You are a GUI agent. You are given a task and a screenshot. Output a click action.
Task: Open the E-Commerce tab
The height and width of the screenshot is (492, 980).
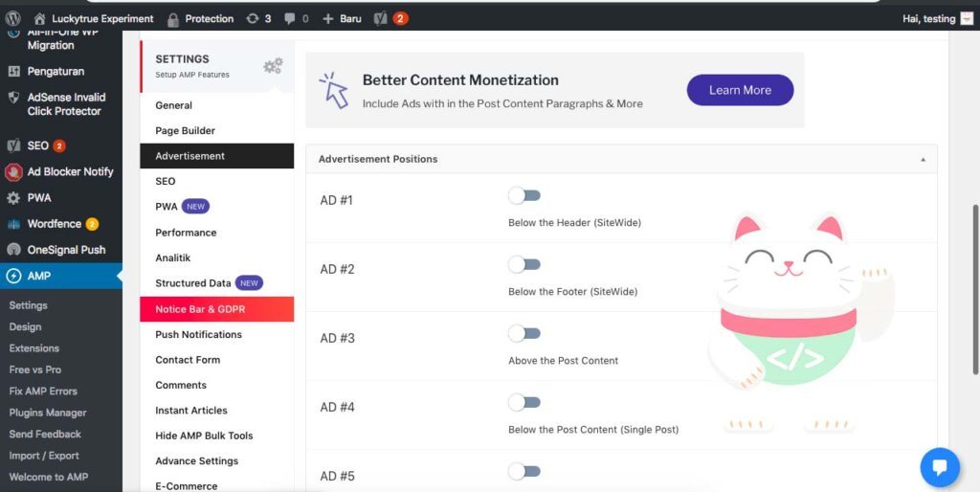[x=217, y=485]
